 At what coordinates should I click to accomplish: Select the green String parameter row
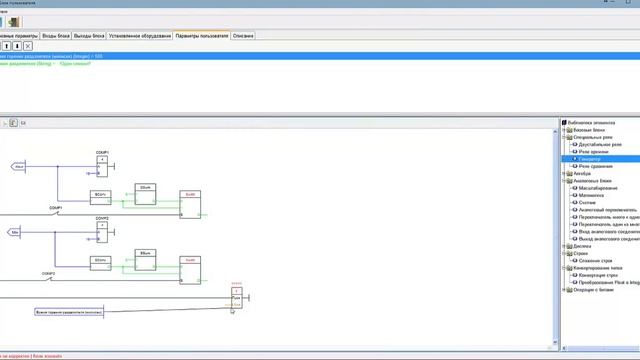(45, 64)
